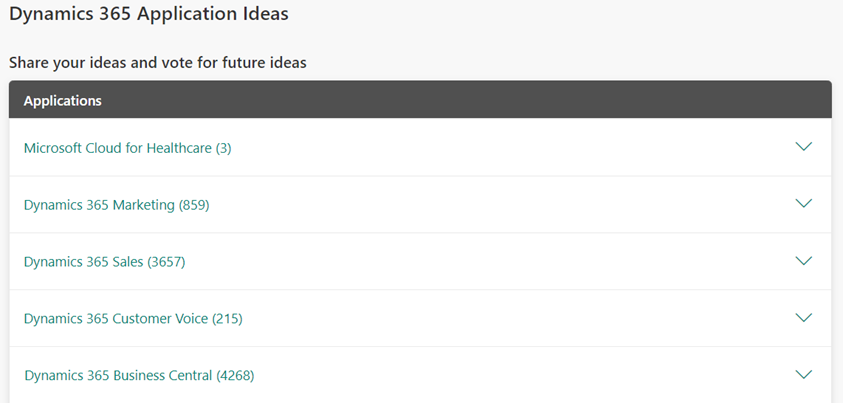
Task: Click the 859 idea count beside Marketing
Action: click(x=194, y=205)
